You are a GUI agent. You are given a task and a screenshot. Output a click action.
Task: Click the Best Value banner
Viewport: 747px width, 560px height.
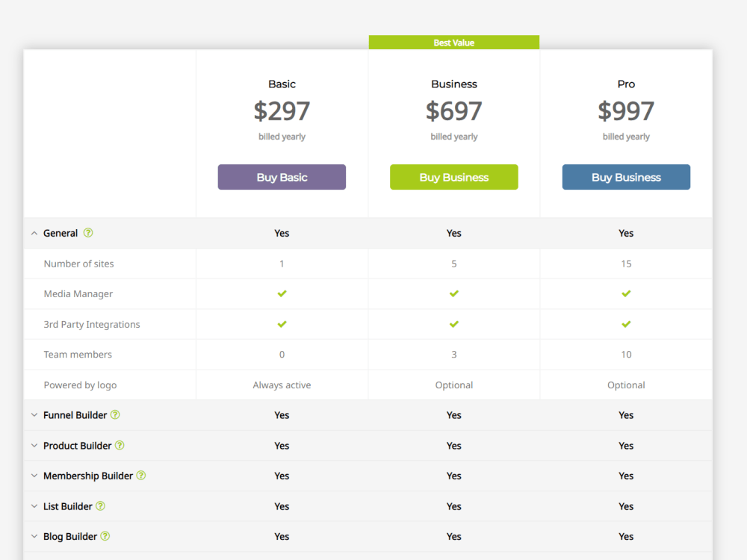point(453,42)
